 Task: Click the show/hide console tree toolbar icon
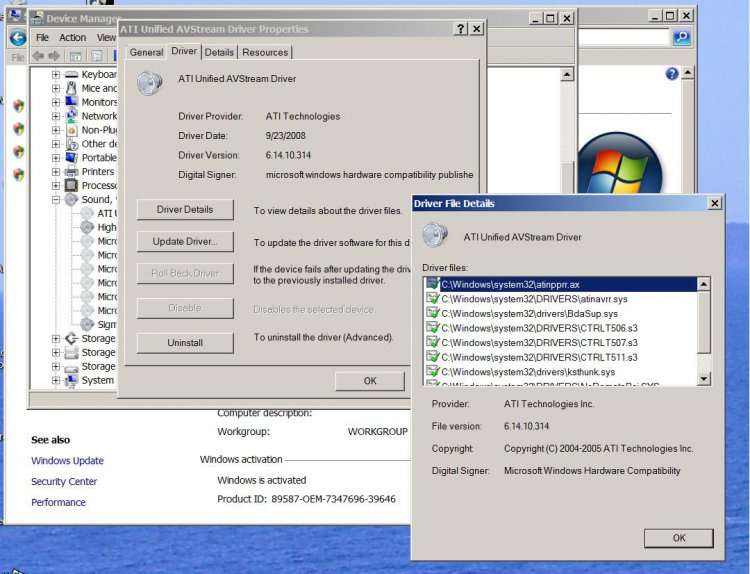click(x=75, y=56)
